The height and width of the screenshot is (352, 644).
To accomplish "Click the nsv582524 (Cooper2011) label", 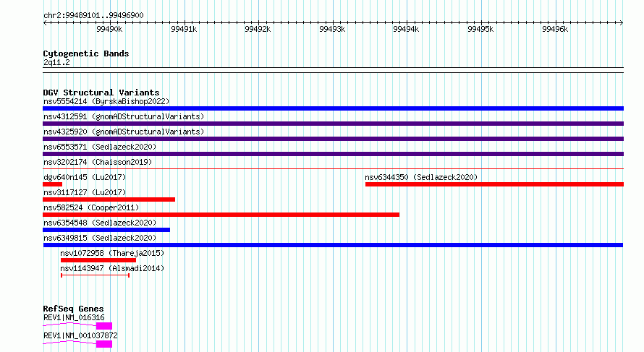I will click(91, 207).
